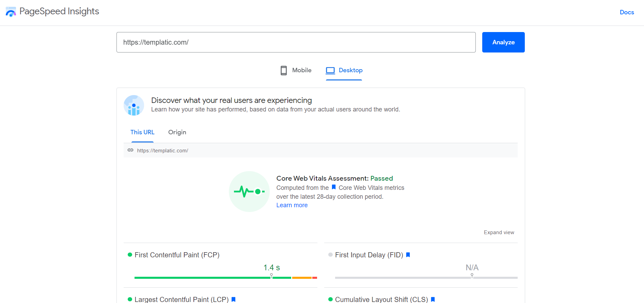
Task: Switch to the Mobile tab
Action: pos(296,70)
